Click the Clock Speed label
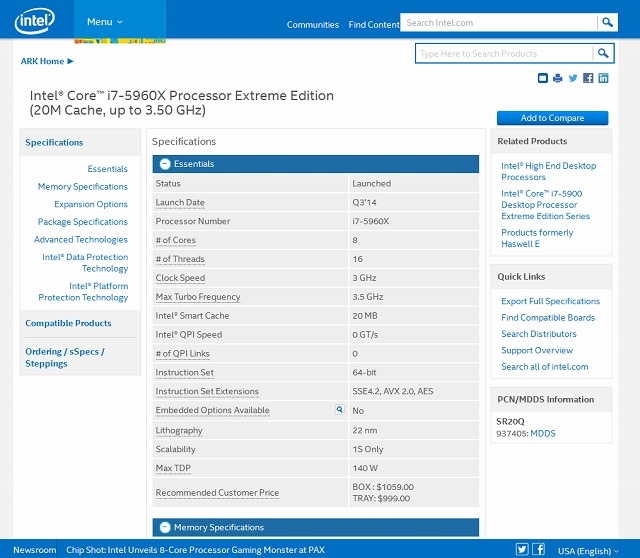Viewport: 640px width, 558px height. pos(180,278)
